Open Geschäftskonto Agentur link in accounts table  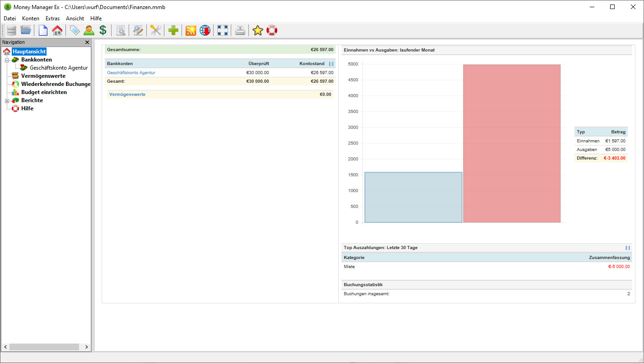tap(131, 73)
